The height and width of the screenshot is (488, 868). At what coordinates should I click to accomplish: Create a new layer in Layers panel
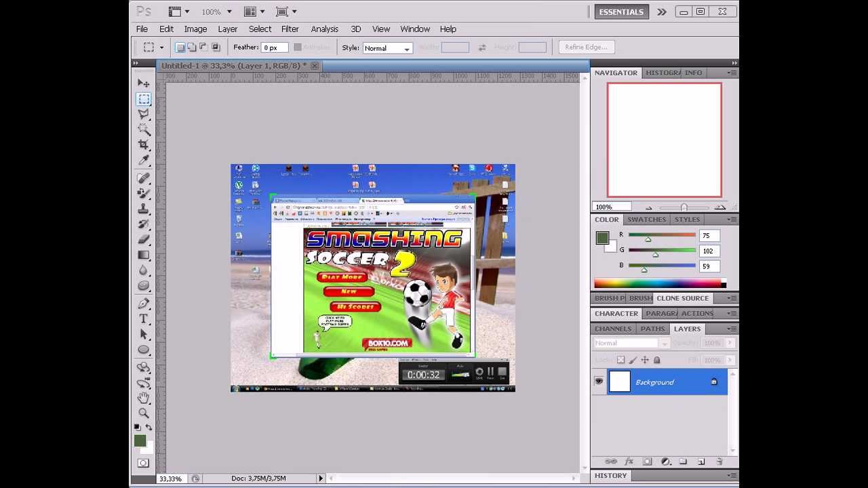(x=701, y=462)
